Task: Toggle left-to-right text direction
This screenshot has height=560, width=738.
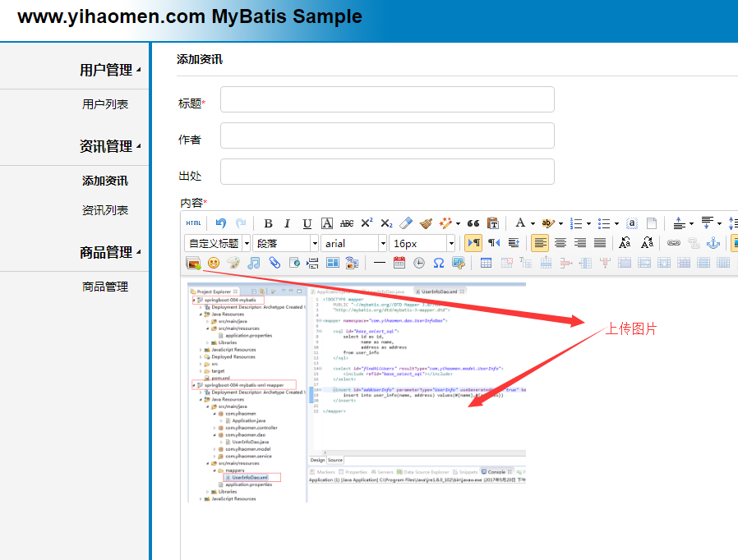Action: (473, 243)
